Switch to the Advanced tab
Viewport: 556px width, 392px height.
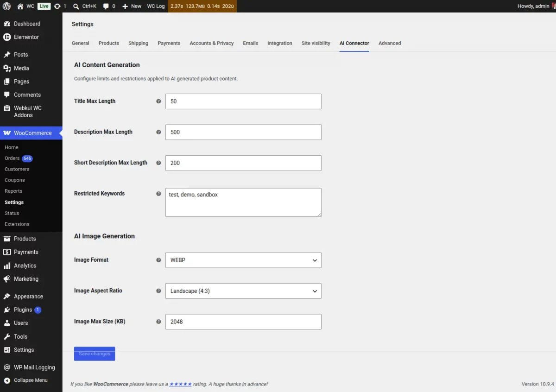tap(390, 43)
